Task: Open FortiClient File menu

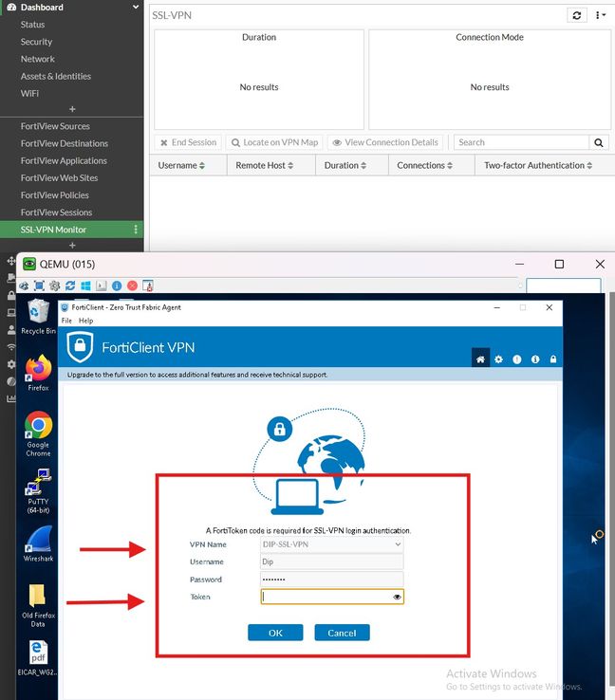Action: pyautogui.click(x=66, y=321)
